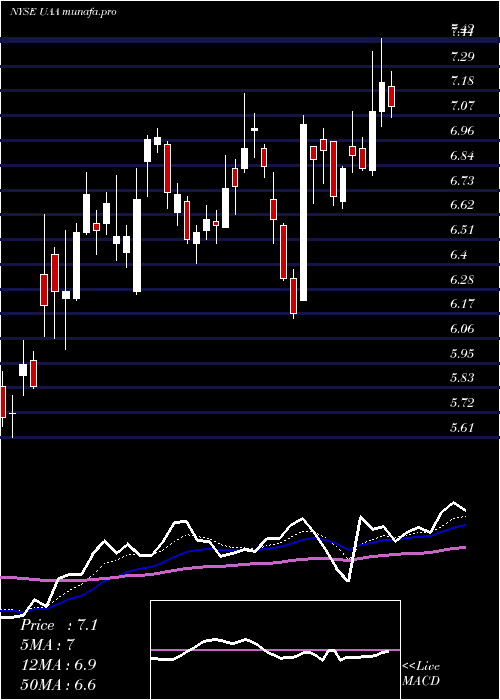Click the <<Live MACD label
The image size is (500, 700).
click(x=421, y=673)
